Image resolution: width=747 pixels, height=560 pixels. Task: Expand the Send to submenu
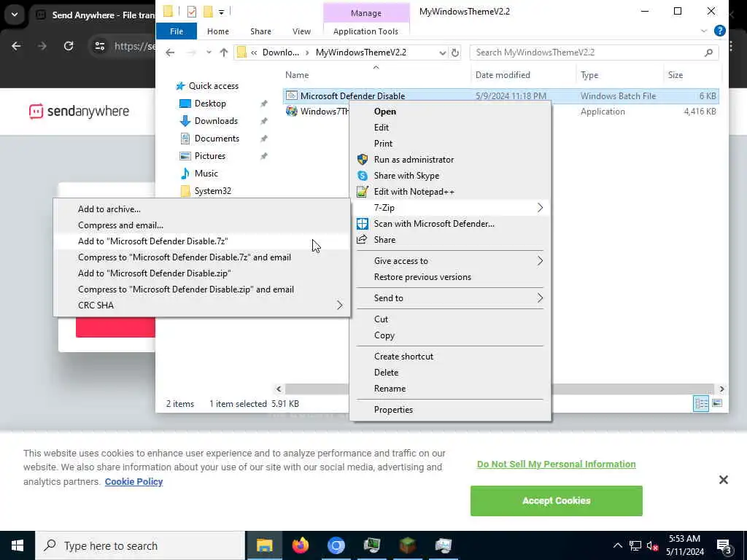click(540, 298)
